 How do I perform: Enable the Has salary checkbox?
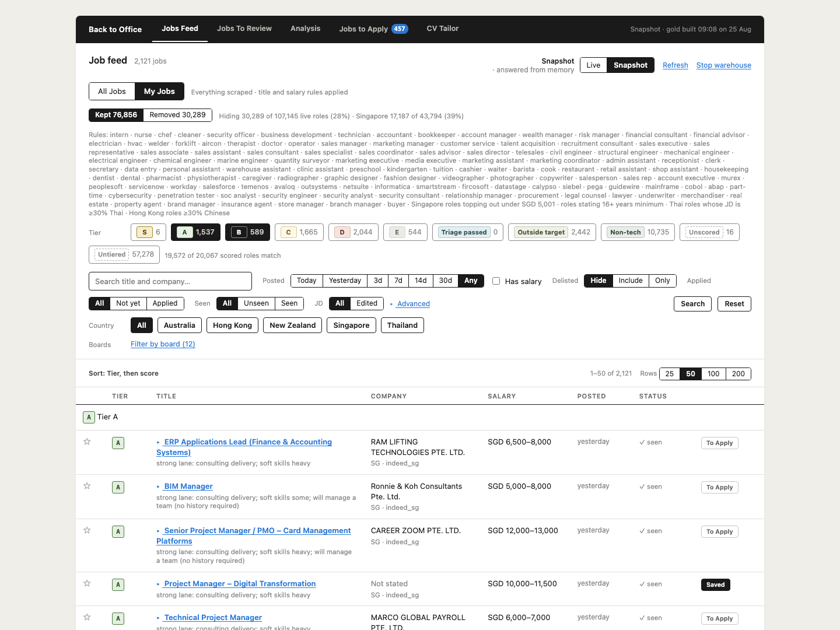[x=496, y=281]
